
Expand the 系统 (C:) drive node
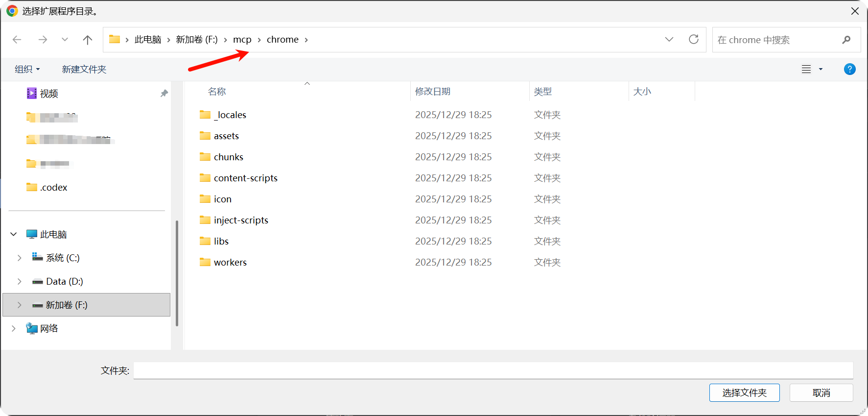coord(20,258)
